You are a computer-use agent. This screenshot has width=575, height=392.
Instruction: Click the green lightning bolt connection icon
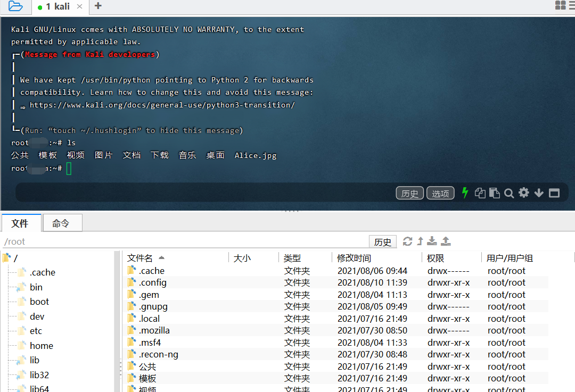tap(465, 193)
